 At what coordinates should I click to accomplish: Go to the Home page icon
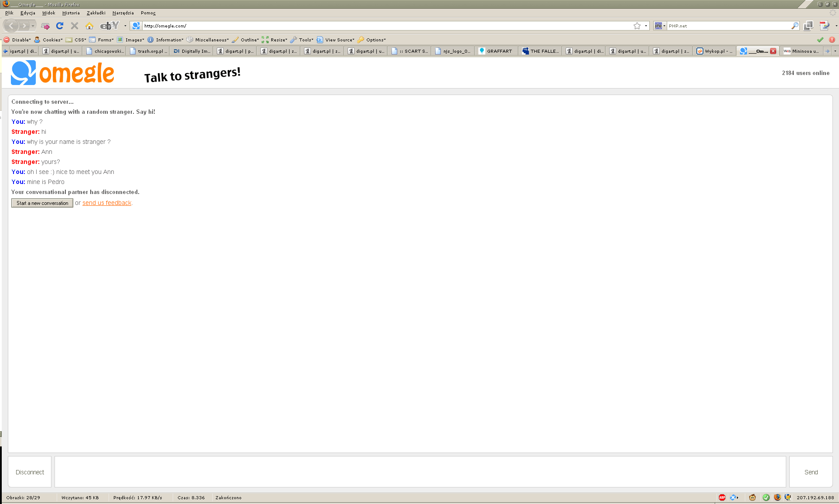tap(89, 26)
